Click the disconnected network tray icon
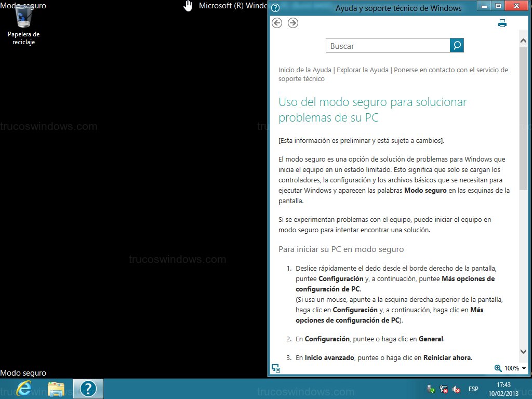The width and height of the screenshot is (532, 399). [x=443, y=389]
